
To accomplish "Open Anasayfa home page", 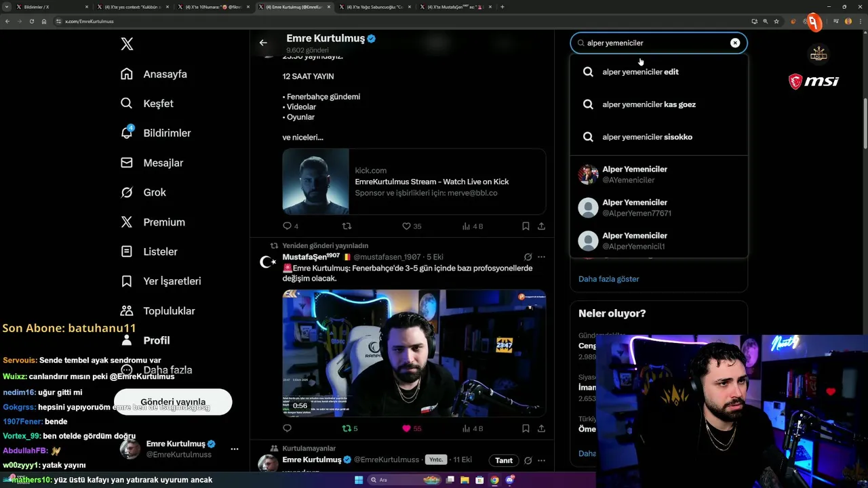I will pyautogui.click(x=153, y=74).
